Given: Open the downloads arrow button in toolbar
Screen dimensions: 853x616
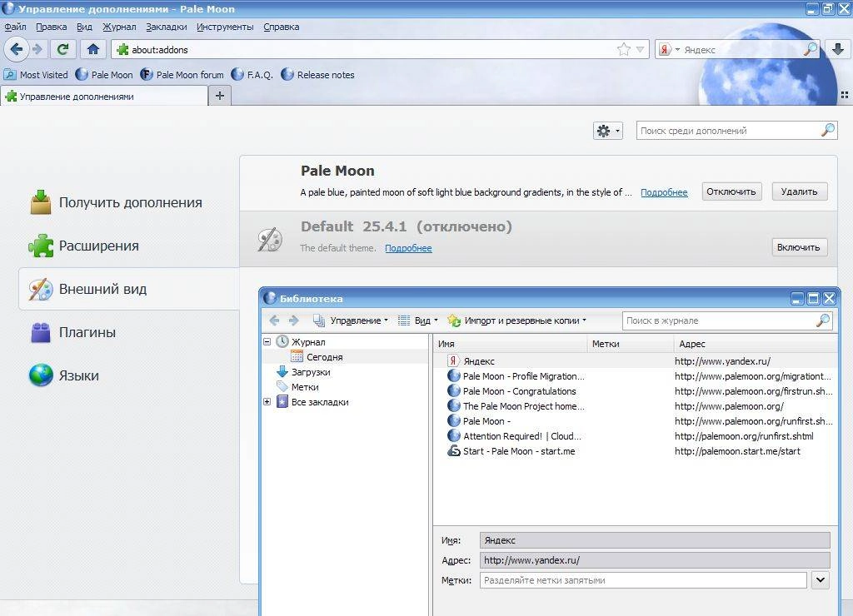Looking at the screenshot, I should pyautogui.click(x=838, y=49).
